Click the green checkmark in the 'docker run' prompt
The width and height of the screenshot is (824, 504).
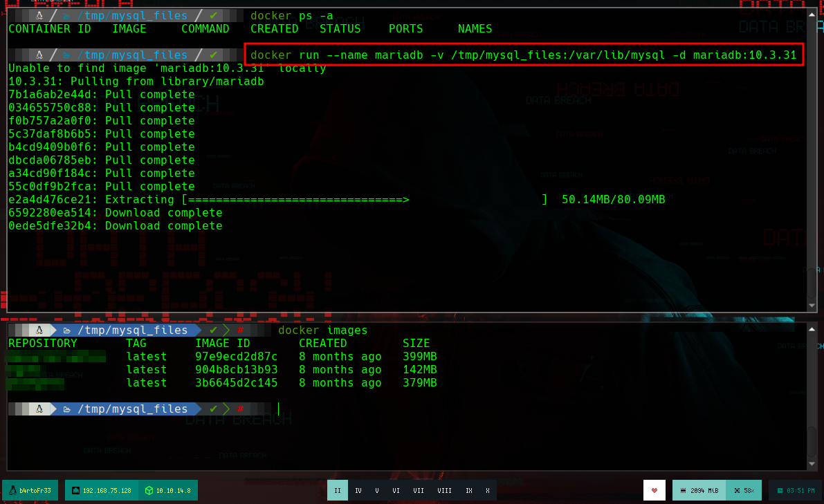pos(213,55)
